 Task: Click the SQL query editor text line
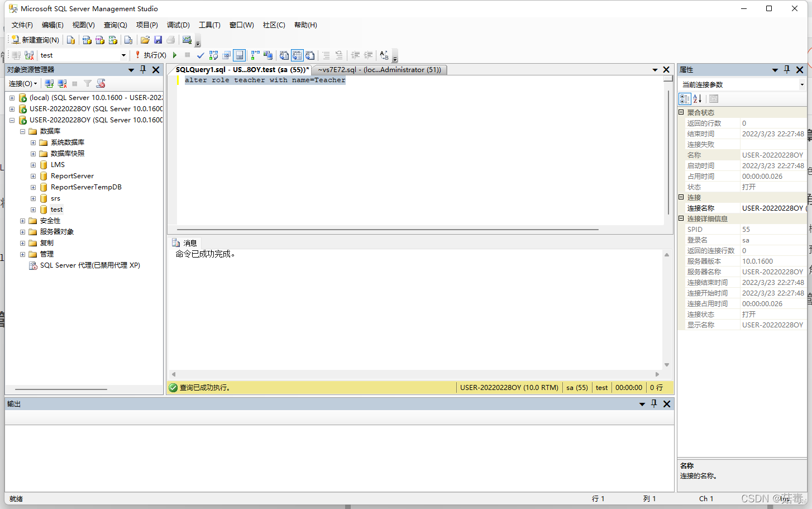265,80
